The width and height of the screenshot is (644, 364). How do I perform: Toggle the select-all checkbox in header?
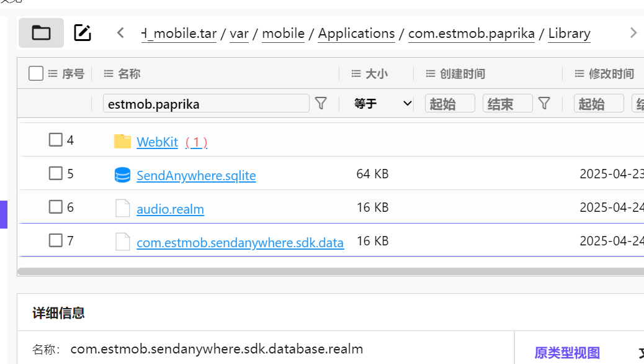36,74
